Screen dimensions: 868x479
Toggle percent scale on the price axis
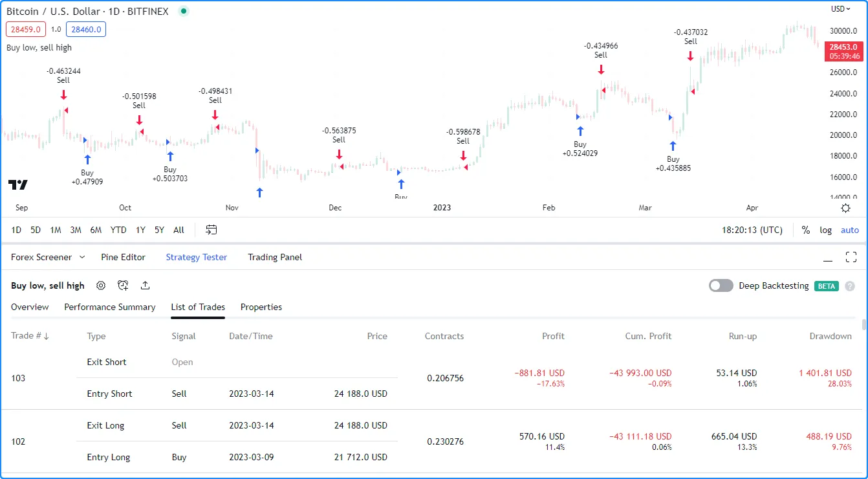tap(806, 230)
